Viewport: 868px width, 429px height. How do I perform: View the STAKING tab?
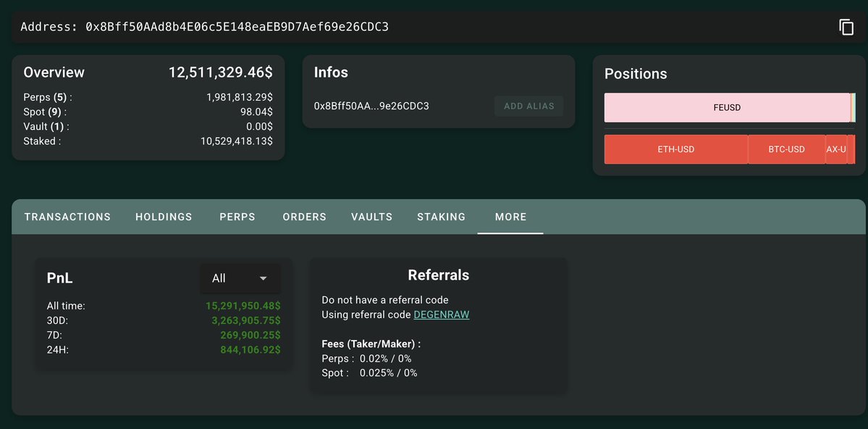tap(441, 217)
